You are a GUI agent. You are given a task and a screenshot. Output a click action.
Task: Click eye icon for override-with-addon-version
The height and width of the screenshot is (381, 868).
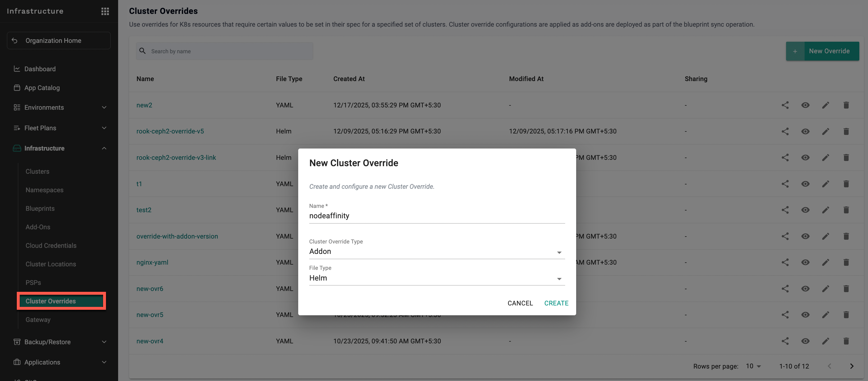coord(805,236)
